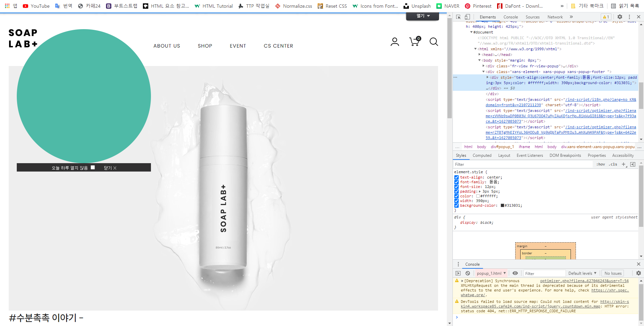Open the account profile icon
The width and height of the screenshot is (644, 326).
coord(395,42)
